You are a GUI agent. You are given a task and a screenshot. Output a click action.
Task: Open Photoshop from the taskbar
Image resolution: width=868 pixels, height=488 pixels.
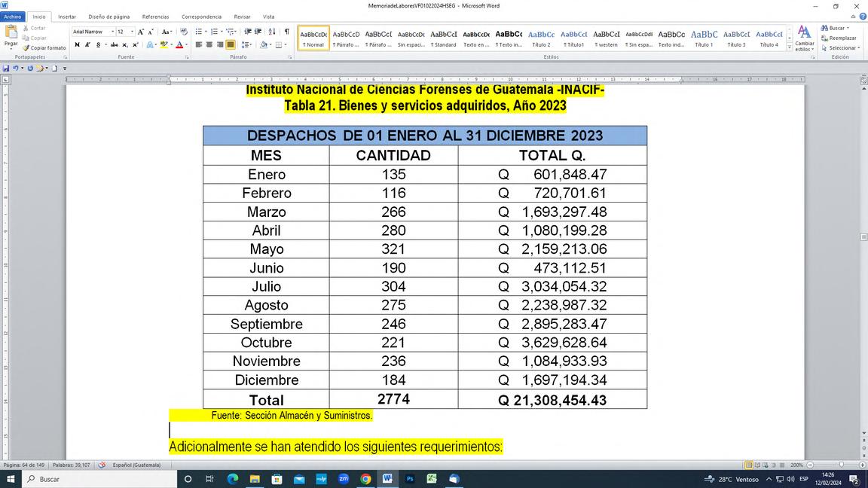coord(410,479)
